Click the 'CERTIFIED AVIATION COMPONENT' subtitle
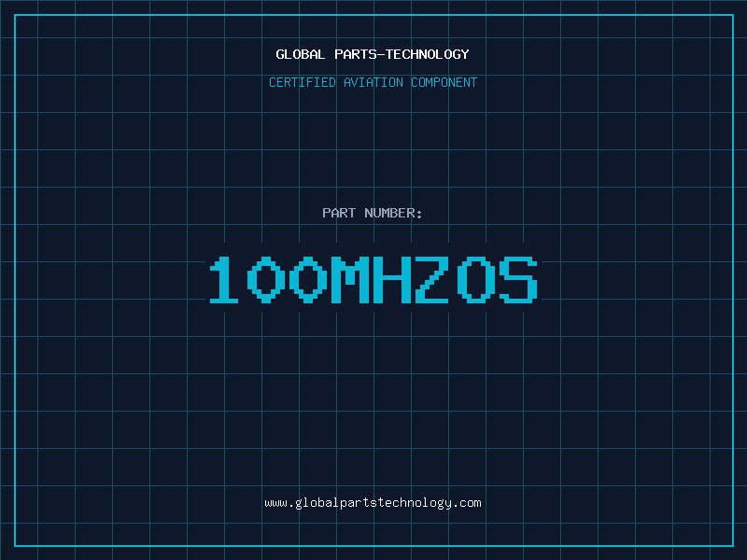Image resolution: width=747 pixels, height=560 pixels. tap(373, 82)
